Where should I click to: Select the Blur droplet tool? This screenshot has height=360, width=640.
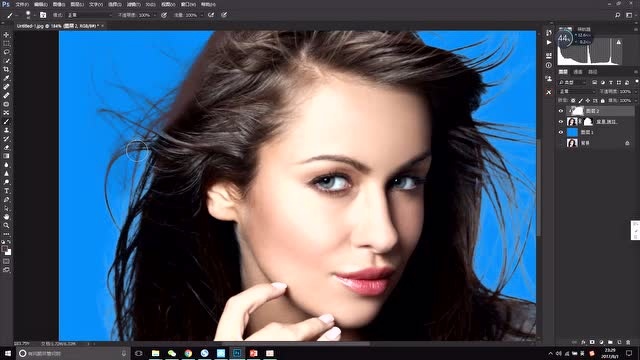pos(6,164)
